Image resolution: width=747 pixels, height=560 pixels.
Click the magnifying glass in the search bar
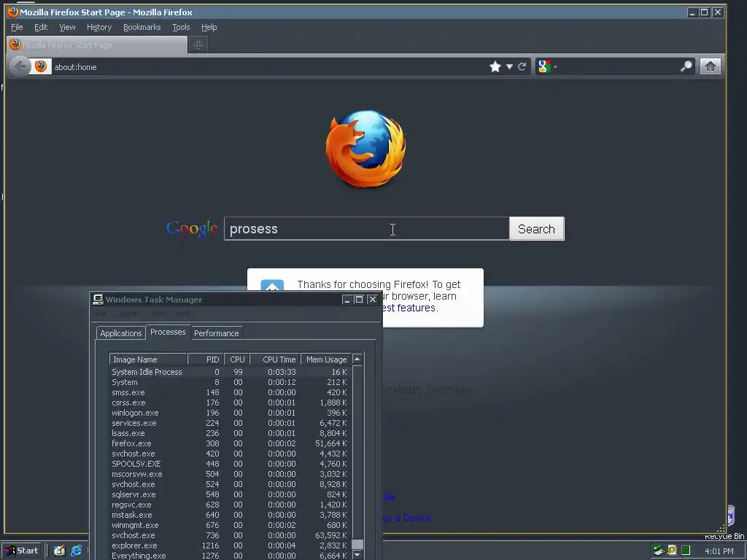(x=686, y=66)
